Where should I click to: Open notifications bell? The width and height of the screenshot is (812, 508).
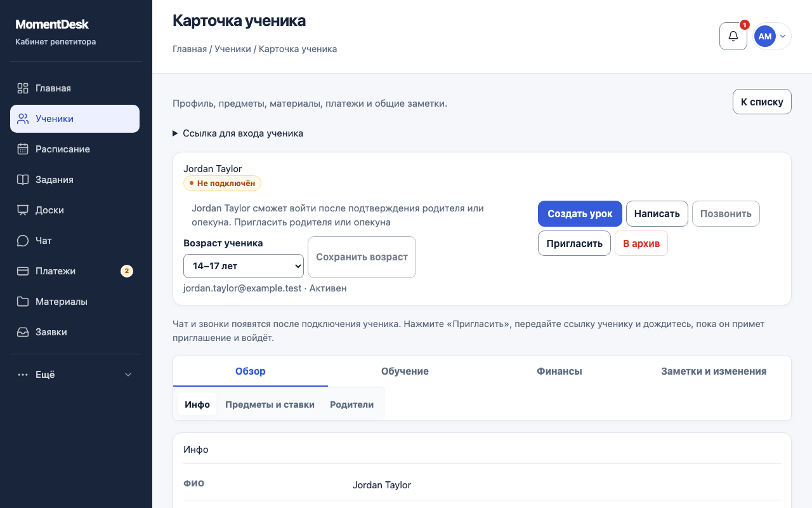pyautogui.click(x=733, y=36)
